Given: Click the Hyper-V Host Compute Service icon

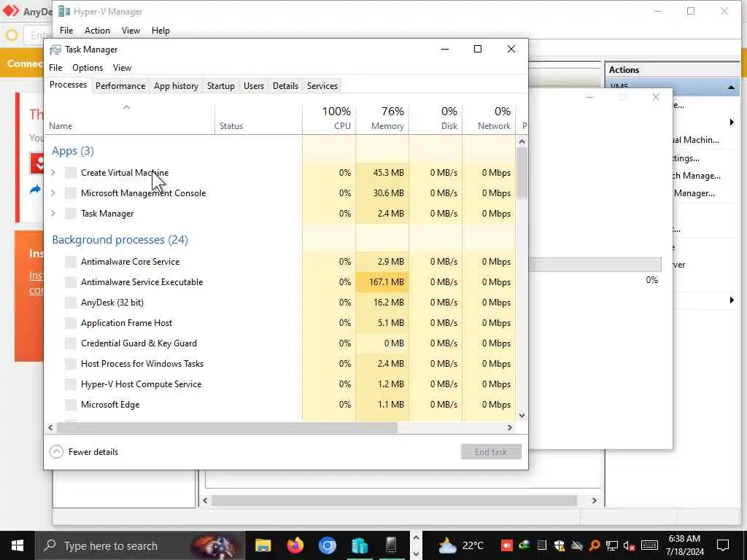Looking at the screenshot, I should tap(71, 384).
